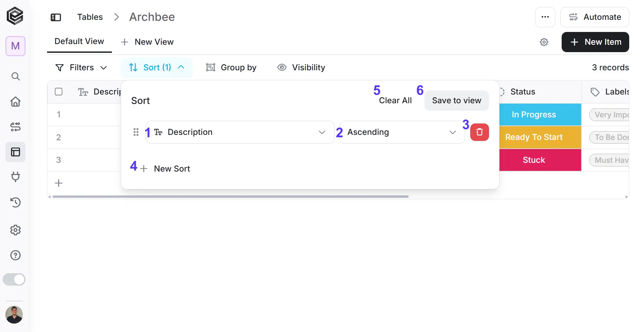Create a New Item
This screenshot has height=332, width=644.
(595, 42)
